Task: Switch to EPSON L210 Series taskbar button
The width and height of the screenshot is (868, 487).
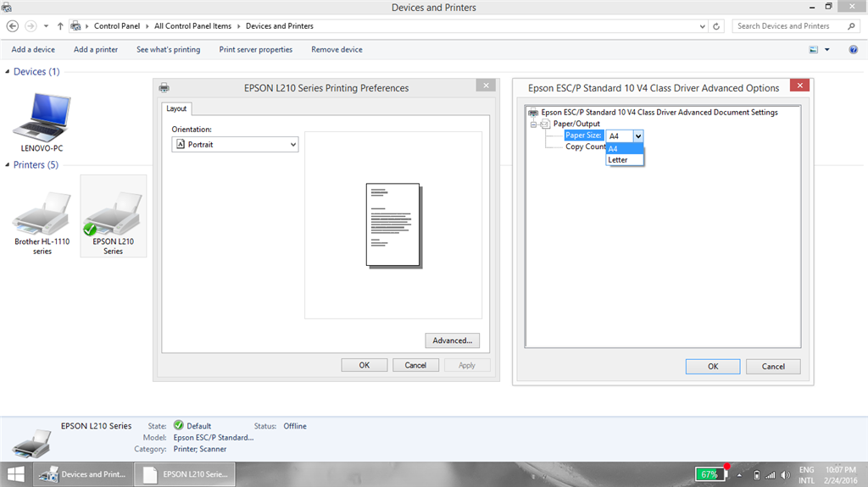Action: [185, 474]
